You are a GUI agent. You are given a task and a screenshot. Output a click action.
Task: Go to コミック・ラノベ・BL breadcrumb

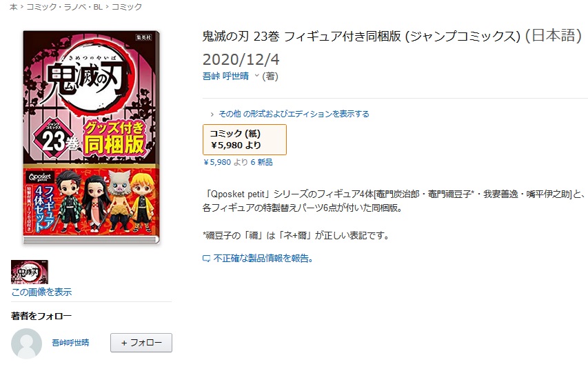pyautogui.click(x=64, y=7)
